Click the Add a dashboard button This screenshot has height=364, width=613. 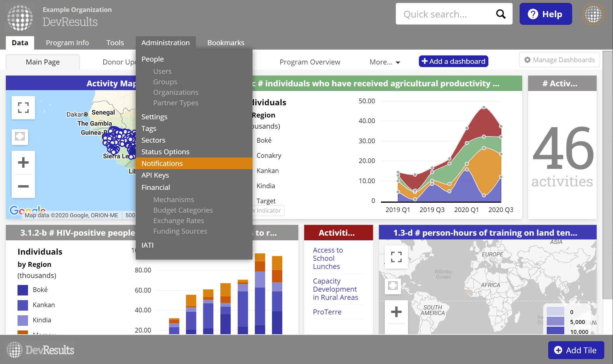click(453, 61)
